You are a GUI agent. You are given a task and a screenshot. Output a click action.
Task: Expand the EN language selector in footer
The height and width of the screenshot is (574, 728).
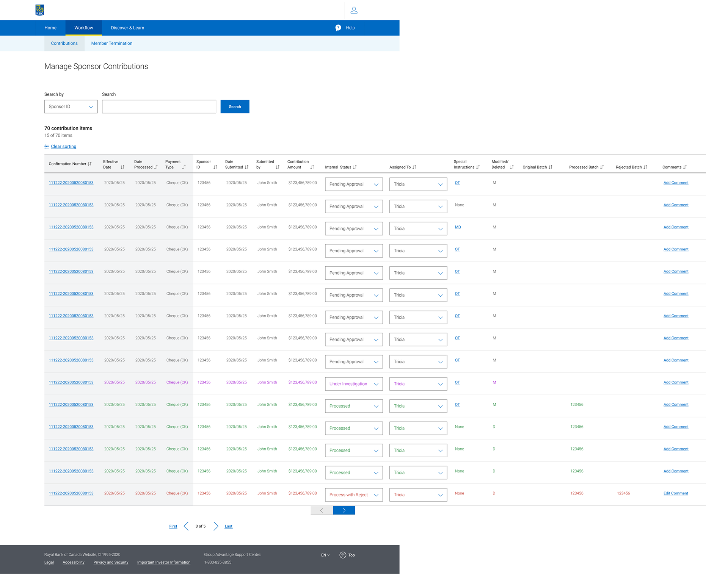325,555
